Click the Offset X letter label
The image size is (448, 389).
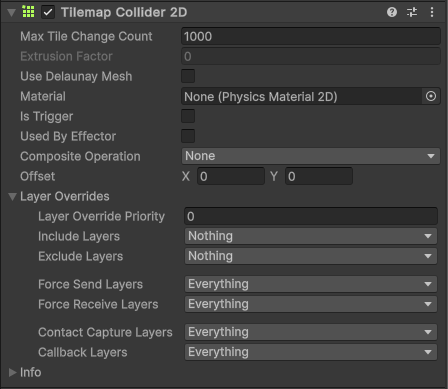pos(186,176)
